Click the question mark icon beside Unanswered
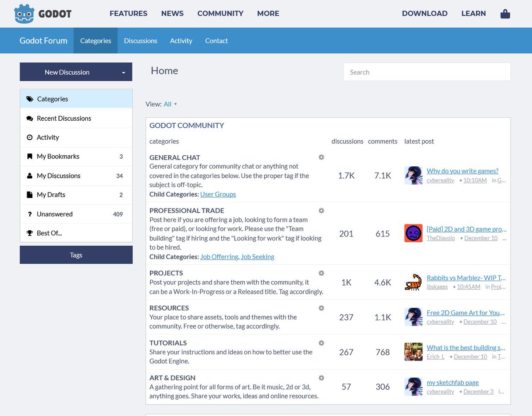This screenshot has width=532, height=416. point(30,214)
